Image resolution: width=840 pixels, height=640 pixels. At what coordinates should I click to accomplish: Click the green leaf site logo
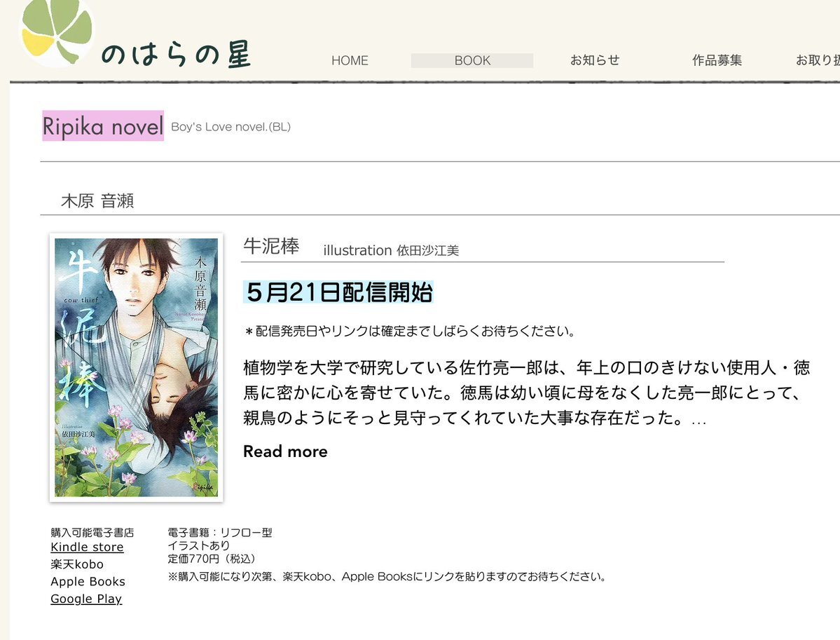[x=57, y=32]
